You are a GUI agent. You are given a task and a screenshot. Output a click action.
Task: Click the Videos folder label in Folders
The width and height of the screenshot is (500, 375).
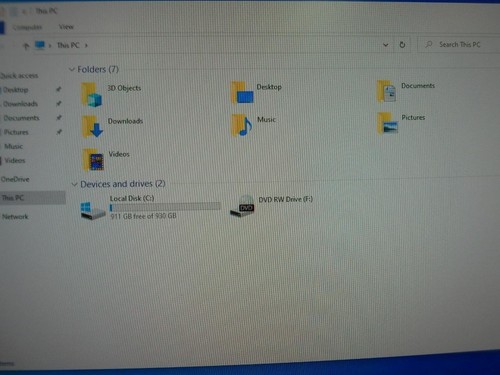119,154
